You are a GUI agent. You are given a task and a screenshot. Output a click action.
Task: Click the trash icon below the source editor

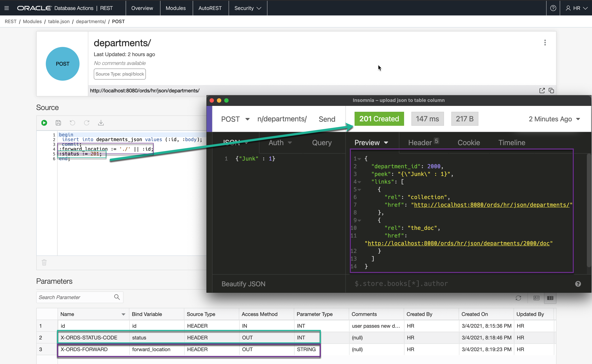tap(44, 262)
